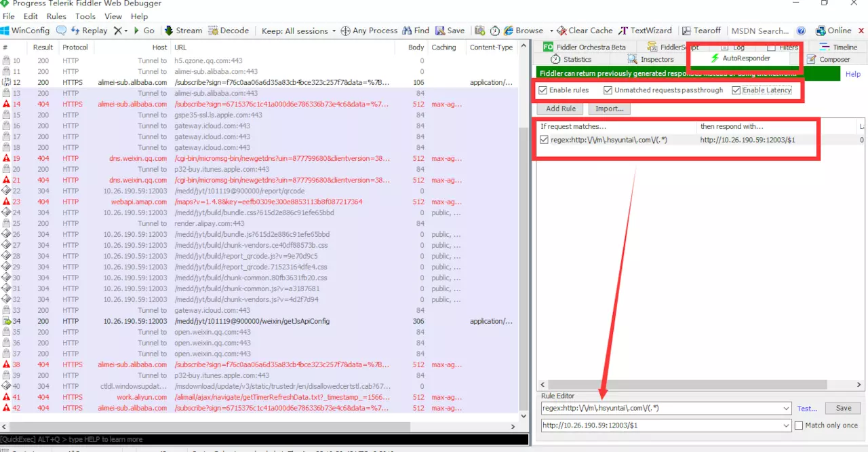Replay the selected sessions

point(89,31)
